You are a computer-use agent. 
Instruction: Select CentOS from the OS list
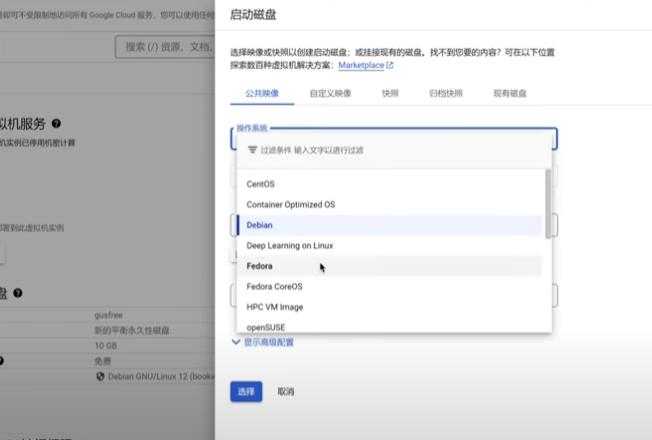pyautogui.click(x=389, y=184)
